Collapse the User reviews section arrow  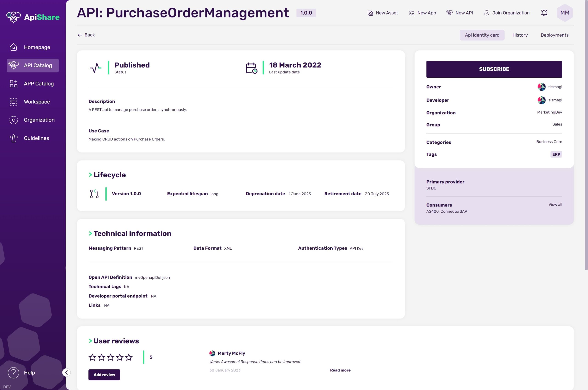[x=90, y=341]
